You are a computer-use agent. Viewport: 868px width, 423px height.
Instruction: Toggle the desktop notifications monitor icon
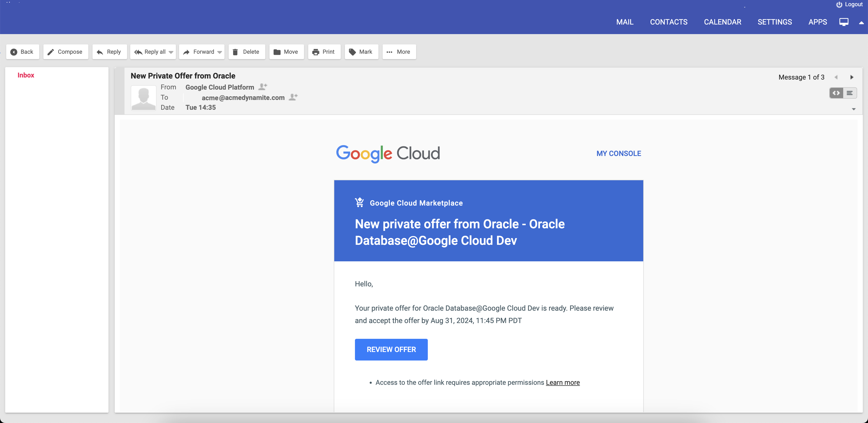click(x=844, y=22)
